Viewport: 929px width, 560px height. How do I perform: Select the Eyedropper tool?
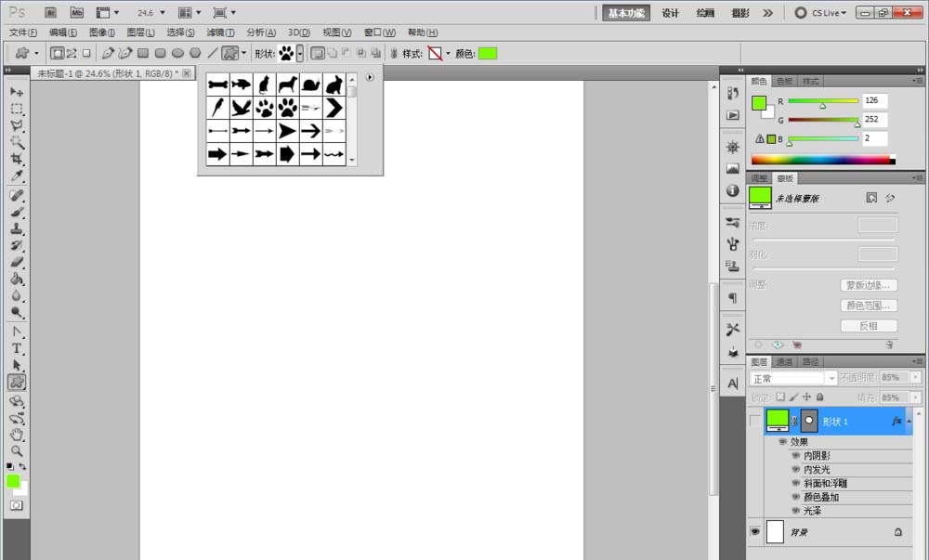[17, 176]
